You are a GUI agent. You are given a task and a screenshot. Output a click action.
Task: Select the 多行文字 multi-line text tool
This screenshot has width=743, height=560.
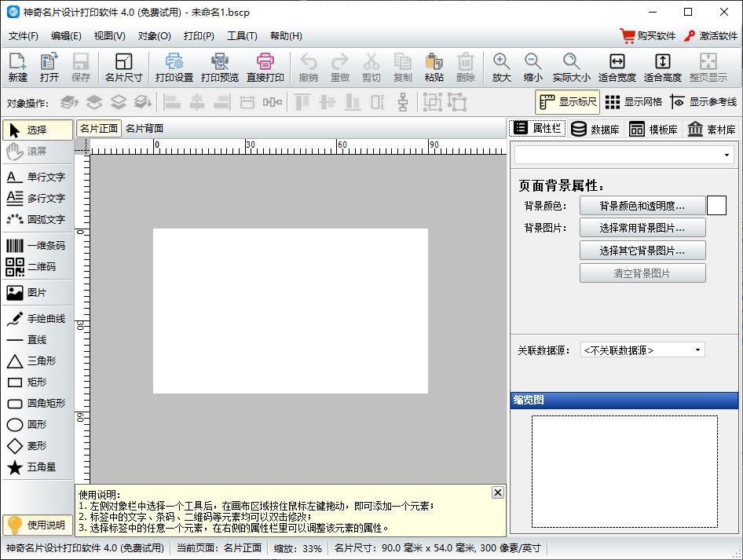(x=38, y=198)
